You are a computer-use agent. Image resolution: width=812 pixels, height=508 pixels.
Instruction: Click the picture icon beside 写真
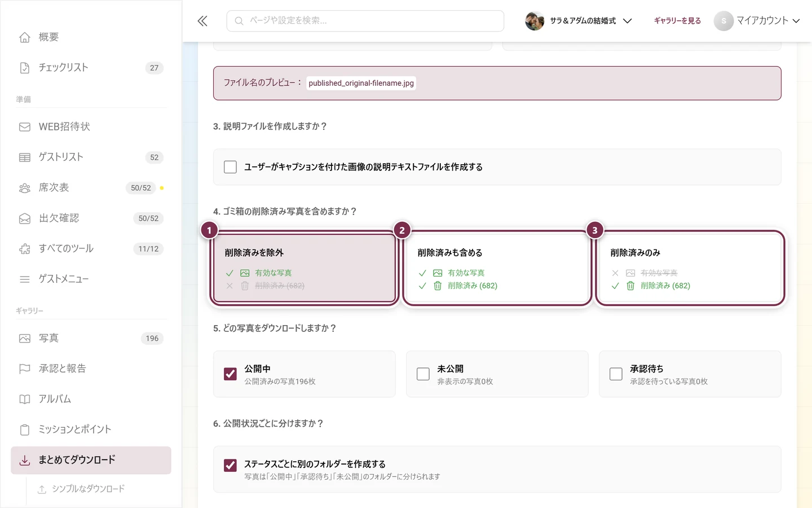pyautogui.click(x=25, y=339)
